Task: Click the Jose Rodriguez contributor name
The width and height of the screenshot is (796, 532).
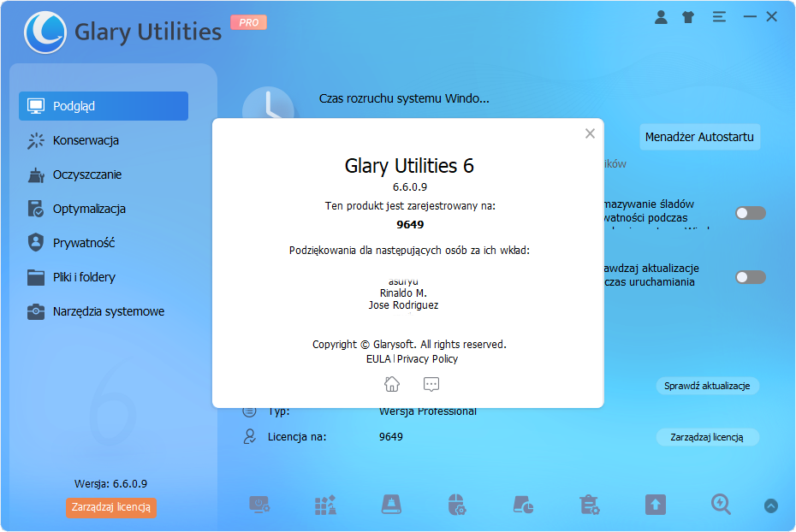Action: pos(403,305)
